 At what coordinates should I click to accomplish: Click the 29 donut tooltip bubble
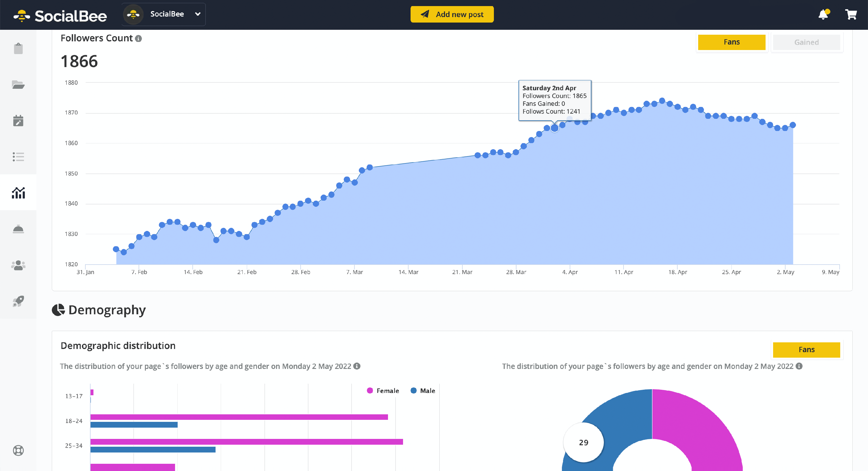tap(584, 442)
